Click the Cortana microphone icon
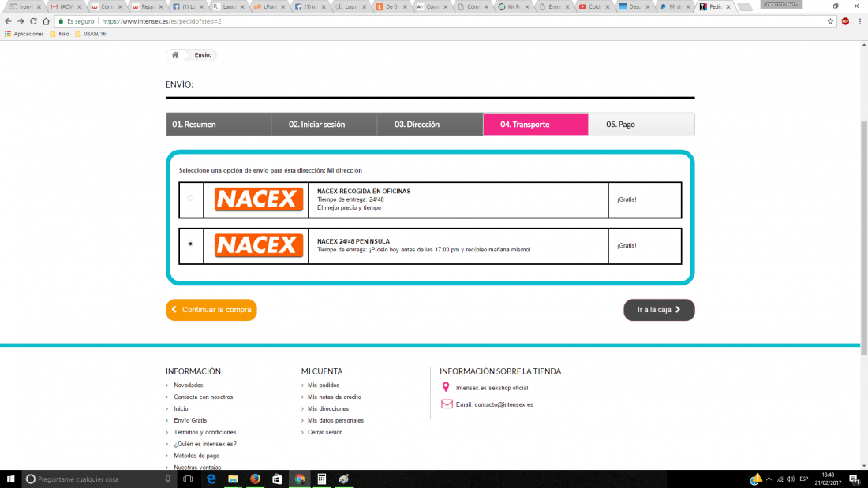The image size is (868, 488). [168, 479]
